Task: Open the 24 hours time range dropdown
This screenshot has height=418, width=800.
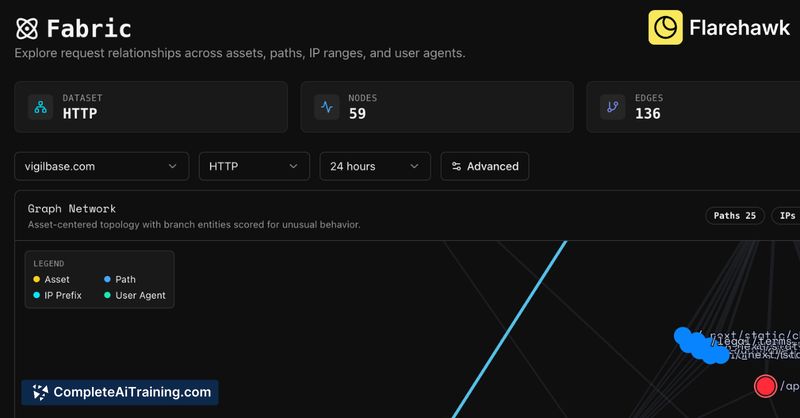Action: point(374,166)
